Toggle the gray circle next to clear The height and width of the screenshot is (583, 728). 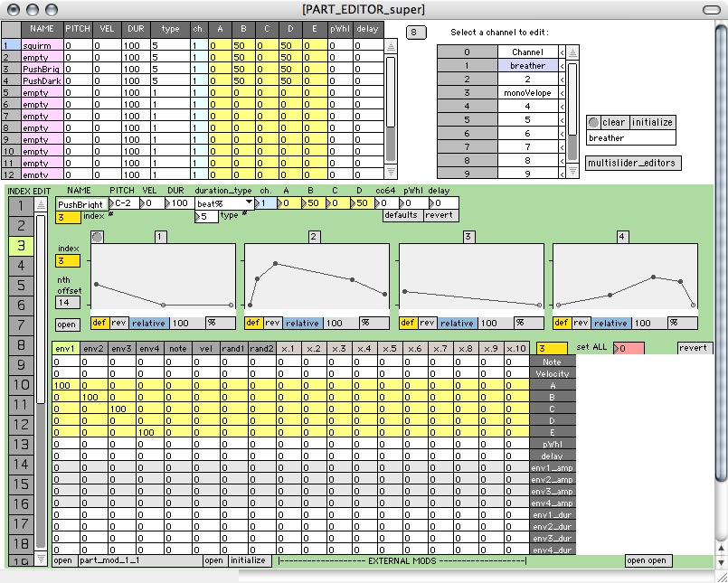click(593, 122)
